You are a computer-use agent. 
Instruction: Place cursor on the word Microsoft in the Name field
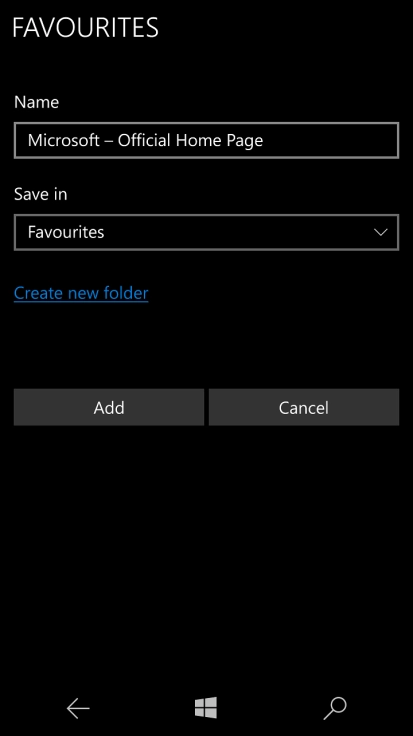[x=63, y=140]
